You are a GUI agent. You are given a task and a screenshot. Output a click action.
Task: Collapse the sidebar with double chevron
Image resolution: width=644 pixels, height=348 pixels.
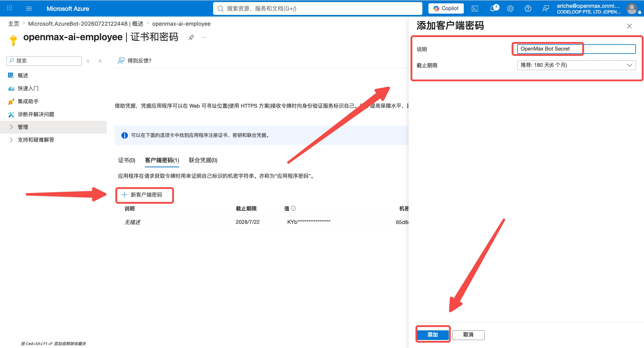(x=100, y=61)
